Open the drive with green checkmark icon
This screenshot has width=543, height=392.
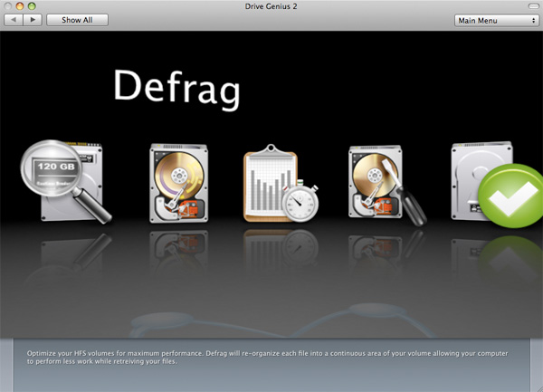click(x=497, y=184)
